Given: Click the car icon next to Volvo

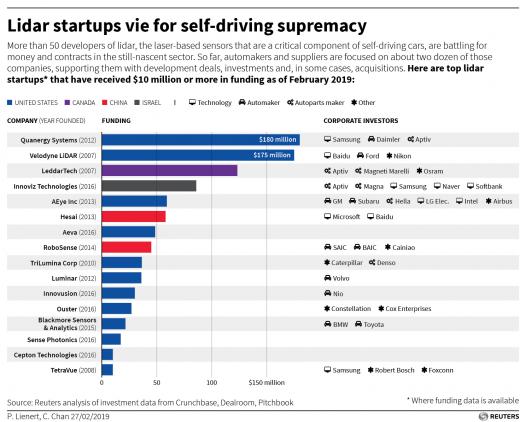Looking at the screenshot, I should coord(328,278).
